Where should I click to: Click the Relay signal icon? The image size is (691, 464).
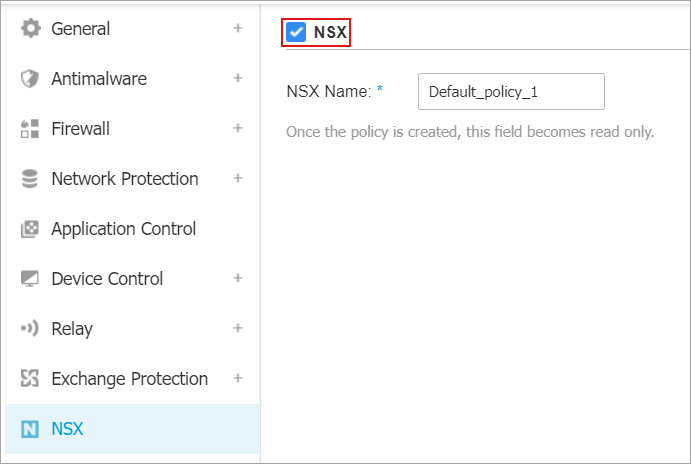pos(30,329)
